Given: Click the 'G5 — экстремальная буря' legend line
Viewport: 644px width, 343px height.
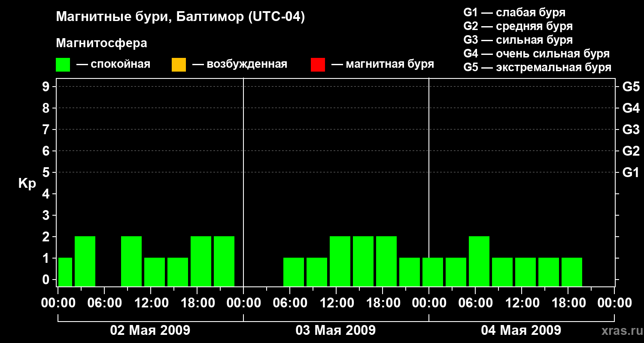Looking at the screenshot, I should (538, 67).
